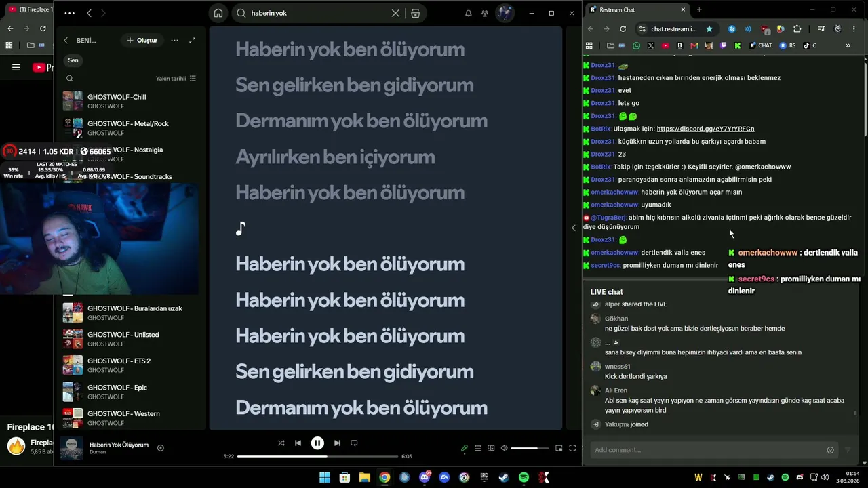868x488 pixels.
Task: Mute Spotify volume speaker icon
Action: click(504, 448)
